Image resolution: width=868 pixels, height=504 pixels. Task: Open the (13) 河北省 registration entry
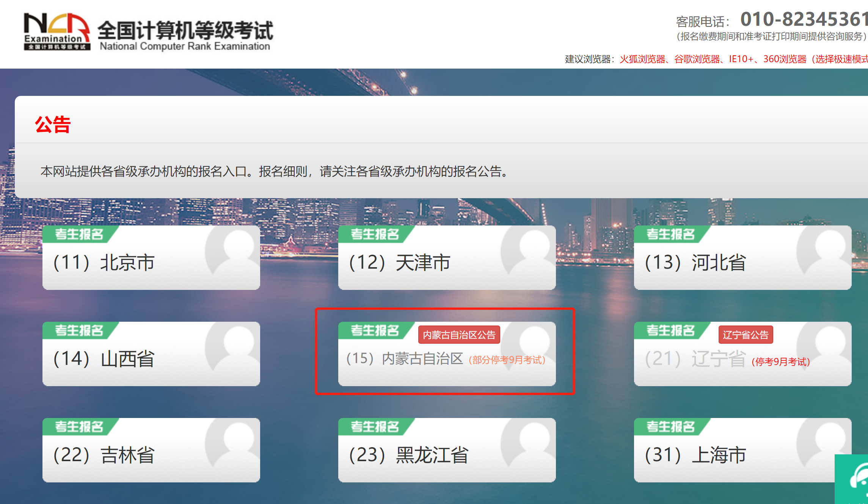pos(695,263)
